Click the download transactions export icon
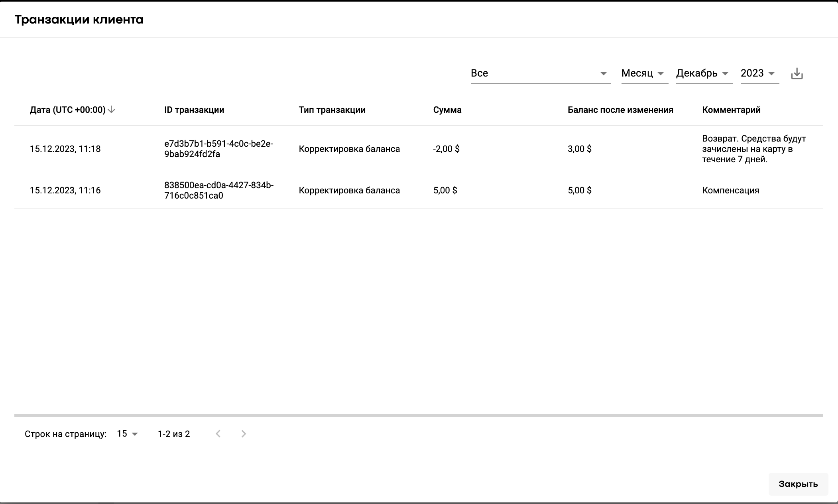This screenshot has width=838, height=504. click(x=797, y=74)
